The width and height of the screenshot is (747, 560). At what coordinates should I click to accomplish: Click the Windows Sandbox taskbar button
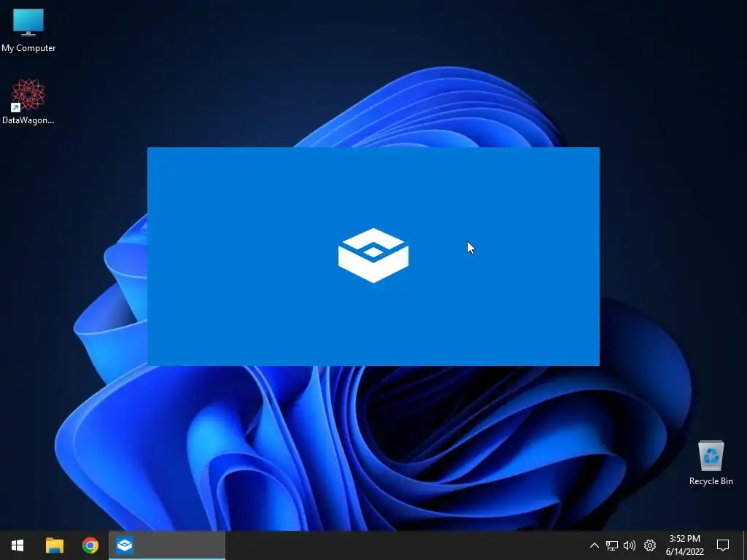[167, 545]
